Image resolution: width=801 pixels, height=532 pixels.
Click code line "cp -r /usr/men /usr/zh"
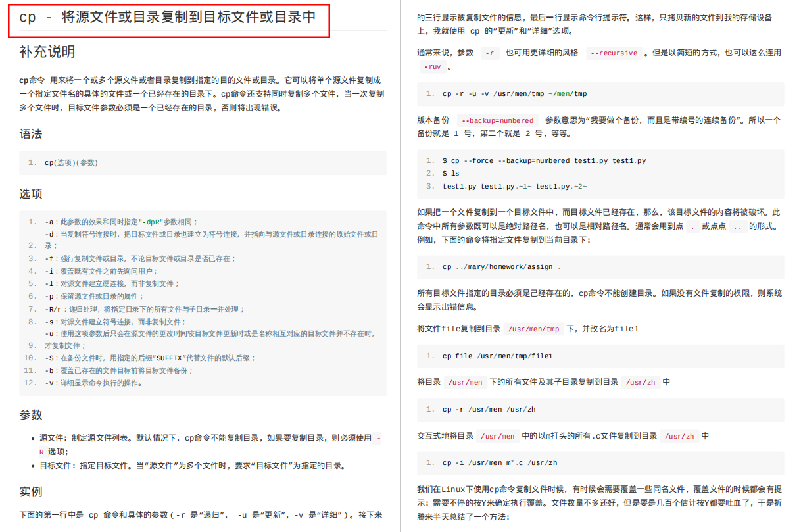click(489, 410)
